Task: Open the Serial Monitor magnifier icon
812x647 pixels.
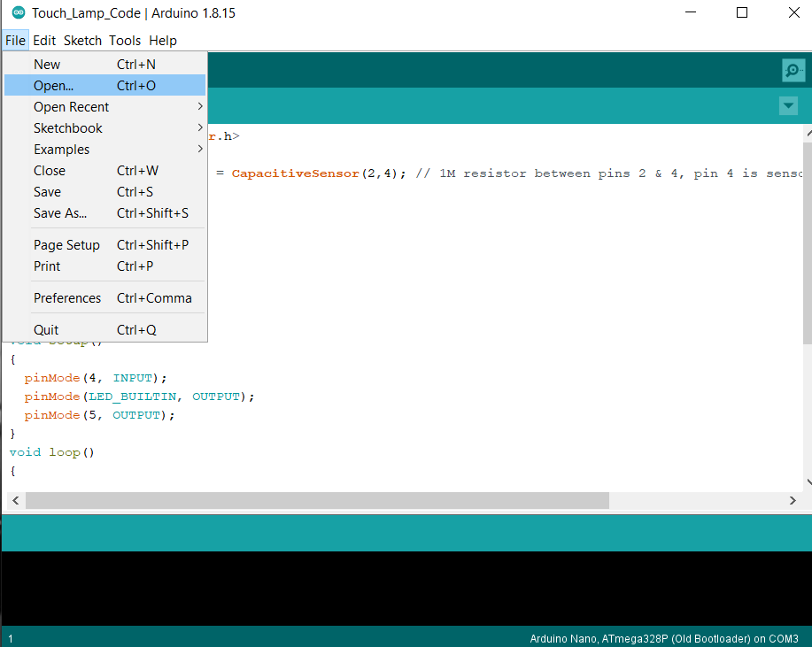Action: (793, 70)
